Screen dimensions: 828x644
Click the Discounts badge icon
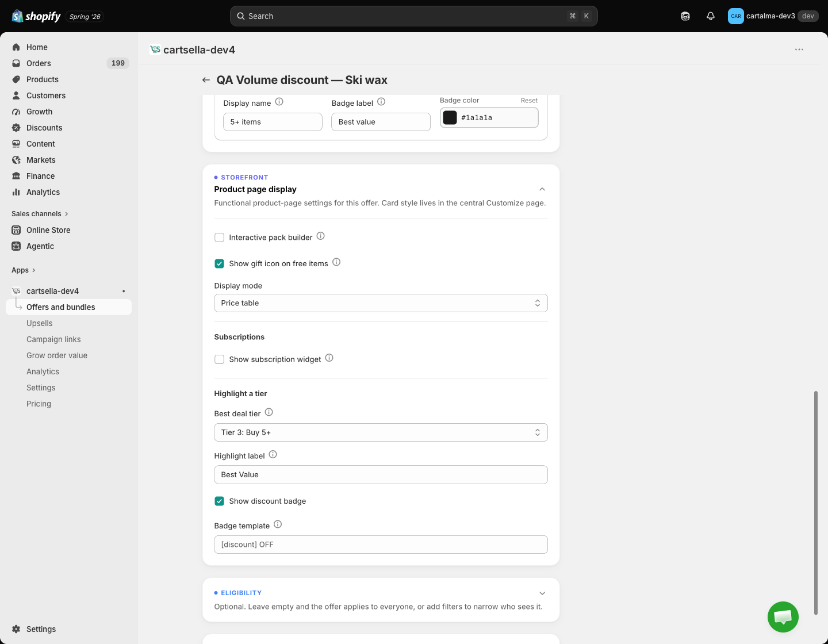pos(16,128)
